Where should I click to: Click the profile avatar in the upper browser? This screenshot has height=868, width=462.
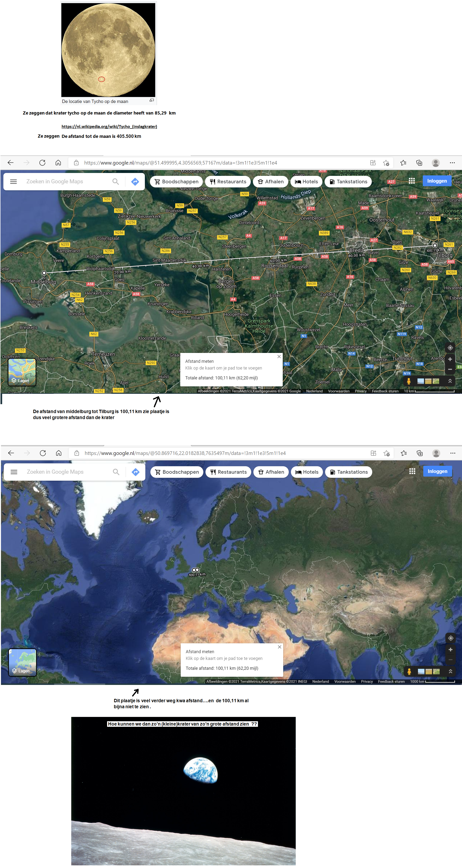435,163
